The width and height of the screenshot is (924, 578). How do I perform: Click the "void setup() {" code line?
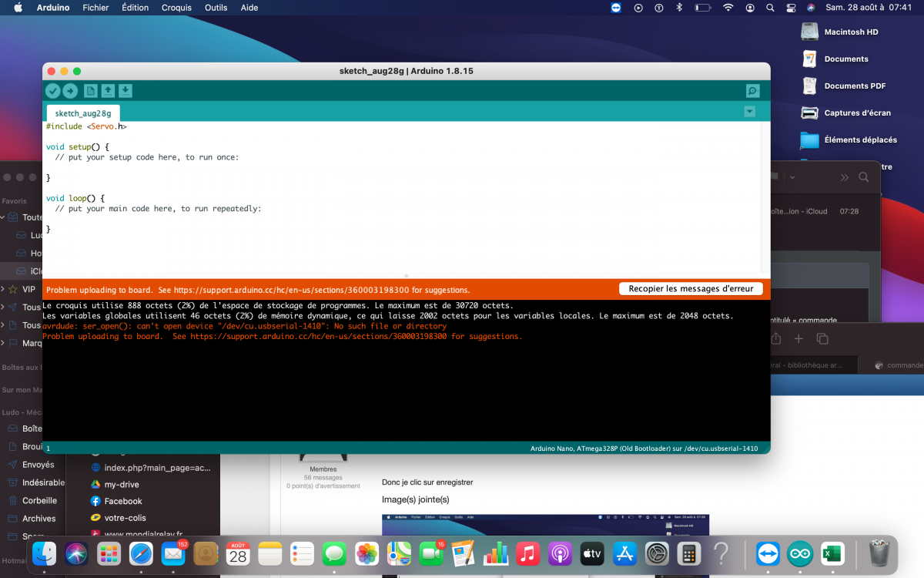pyautogui.click(x=78, y=146)
